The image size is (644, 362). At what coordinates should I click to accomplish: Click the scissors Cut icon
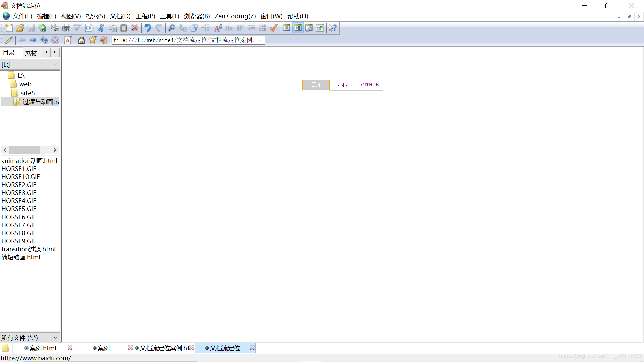[101, 28]
